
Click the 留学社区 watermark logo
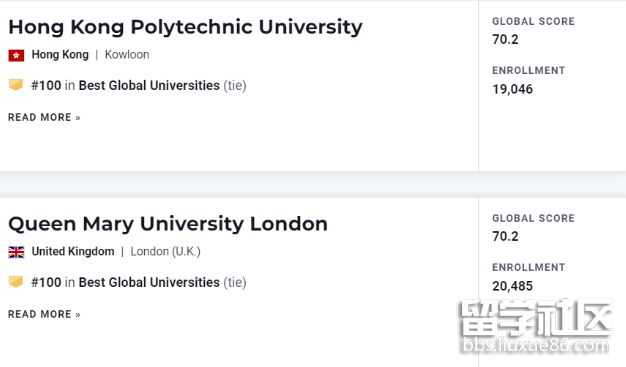click(x=536, y=318)
